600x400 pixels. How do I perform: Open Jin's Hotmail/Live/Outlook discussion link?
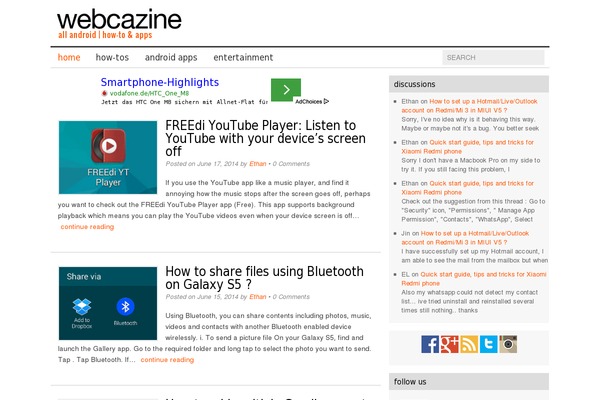[x=465, y=238]
